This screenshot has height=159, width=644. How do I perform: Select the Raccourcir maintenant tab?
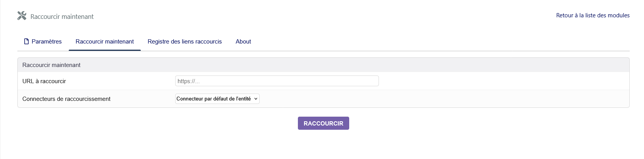pos(105,42)
